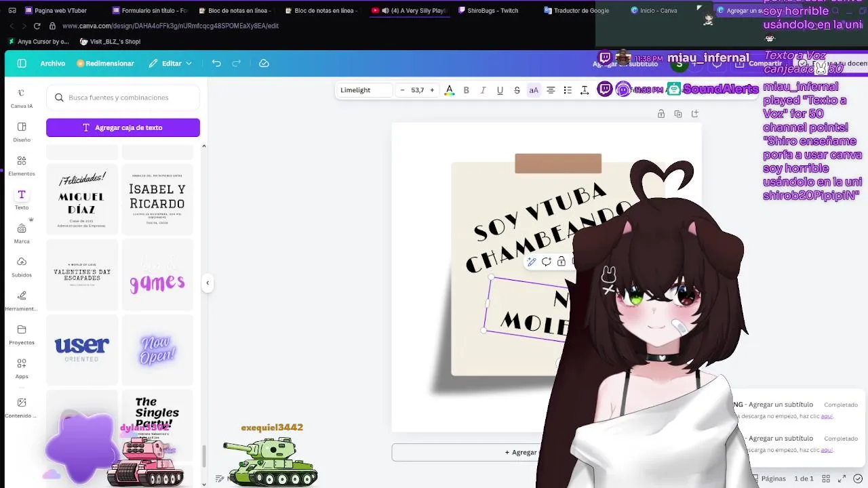This screenshot has height=488, width=868.
Task: Undo the last action
Action: pyautogui.click(x=216, y=63)
